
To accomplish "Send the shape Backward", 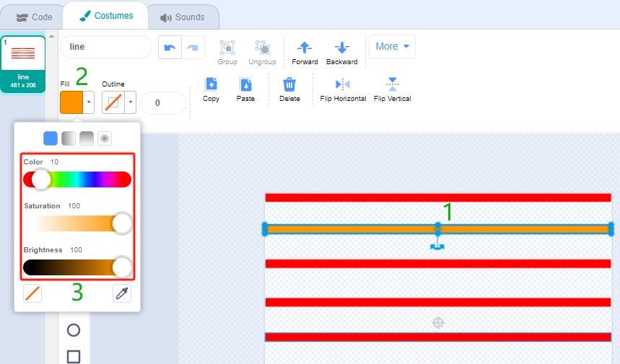I will [341, 53].
